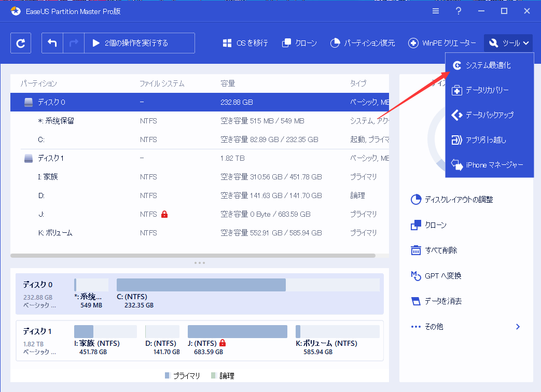Viewport: 541px width, 392px height.
Task: Collapse the ツール dropdown menu
Action: 508,43
